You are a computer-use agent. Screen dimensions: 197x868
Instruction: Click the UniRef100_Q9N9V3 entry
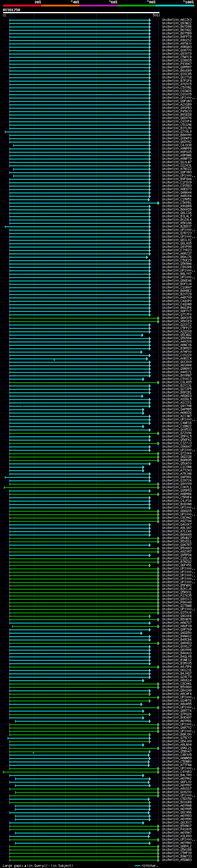tap(177, 369)
